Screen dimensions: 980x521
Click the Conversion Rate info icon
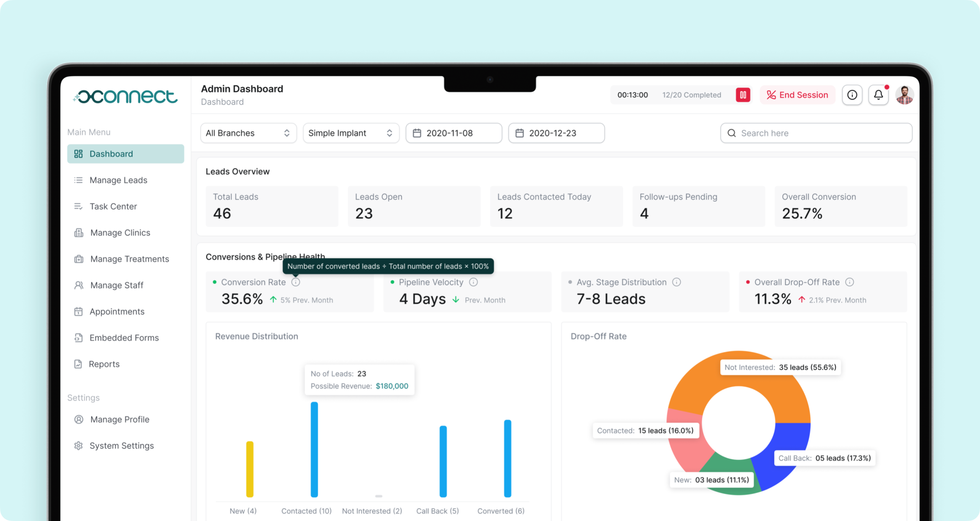click(296, 282)
